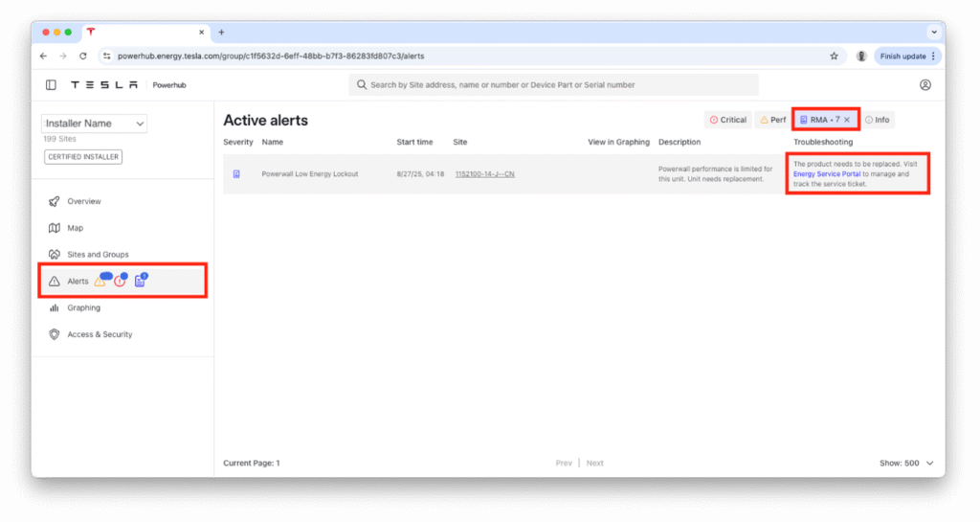Navigate to Overview
980x522 pixels.
[x=84, y=201]
